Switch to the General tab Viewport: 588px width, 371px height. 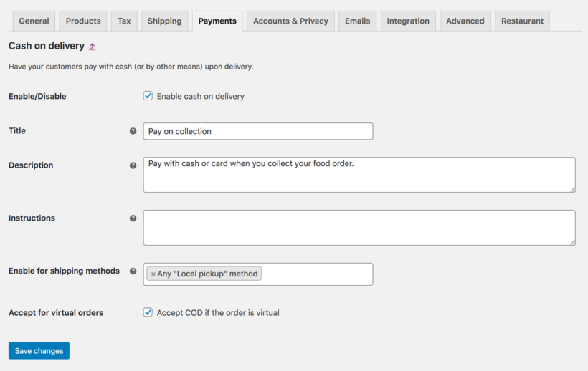pos(34,21)
